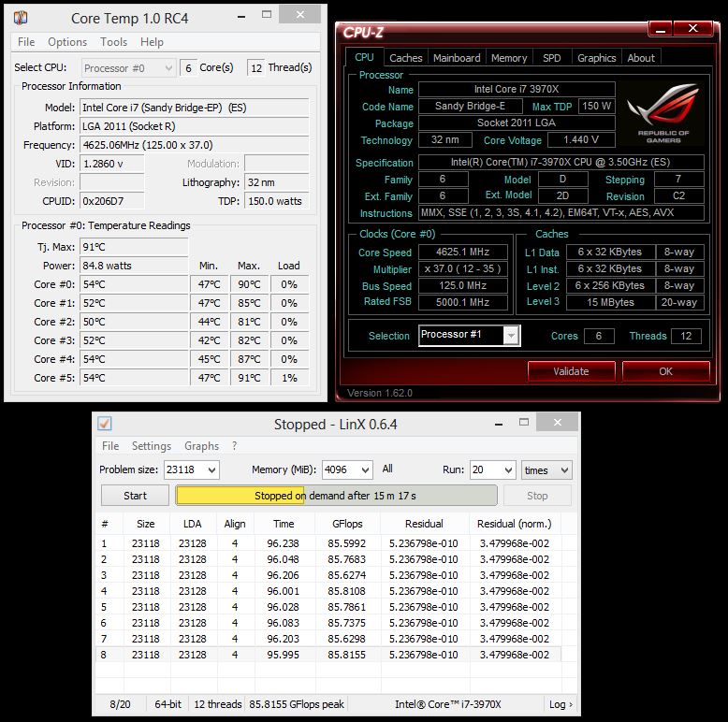This screenshot has width=728, height=722.
Task: Switch to the Mainboard tab in CPU-Z
Action: pos(457,58)
